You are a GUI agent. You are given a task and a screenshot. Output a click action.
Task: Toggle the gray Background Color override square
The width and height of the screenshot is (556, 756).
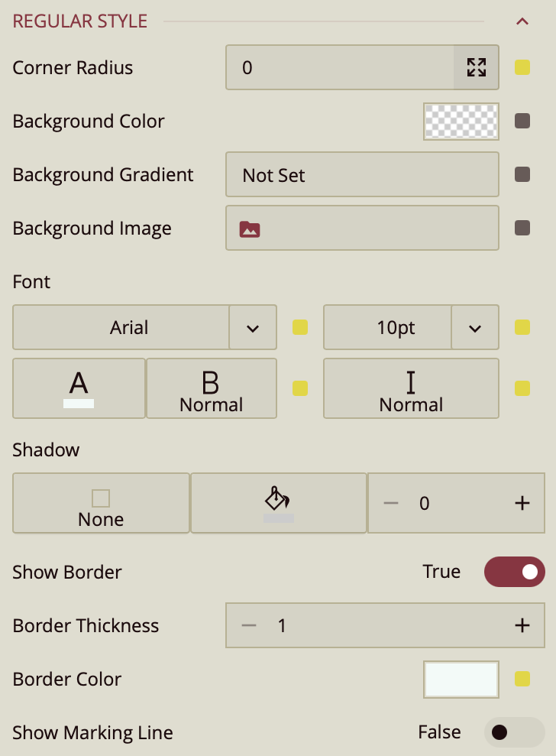[522, 121]
